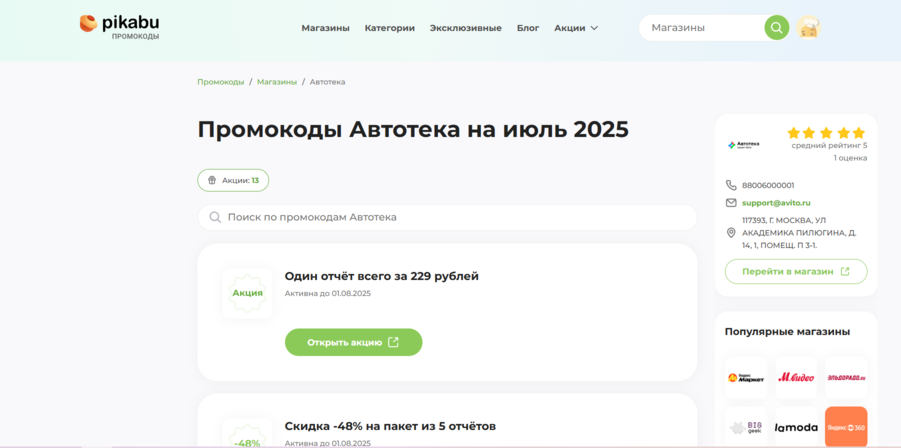The width and height of the screenshot is (901, 448).
Task: Click the phone icon next to 88006000001
Action: coord(731,186)
